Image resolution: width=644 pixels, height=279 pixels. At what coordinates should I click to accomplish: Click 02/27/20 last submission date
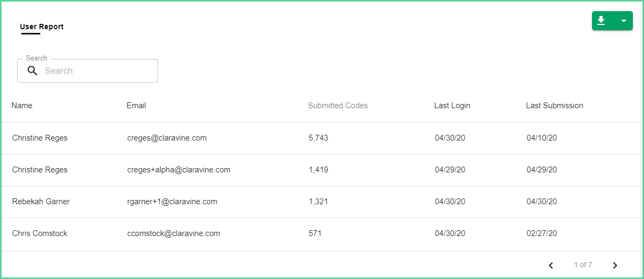542,233
